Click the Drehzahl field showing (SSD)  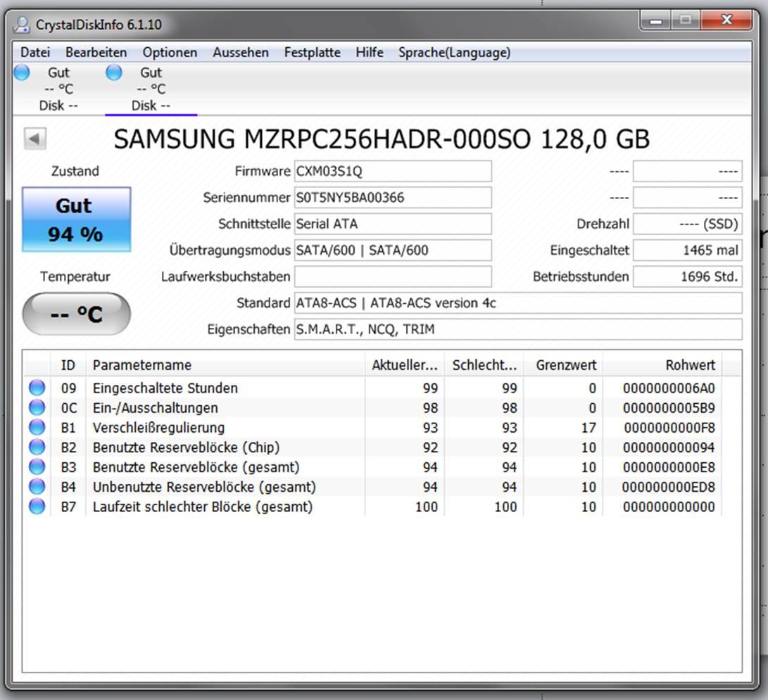coord(688,224)
